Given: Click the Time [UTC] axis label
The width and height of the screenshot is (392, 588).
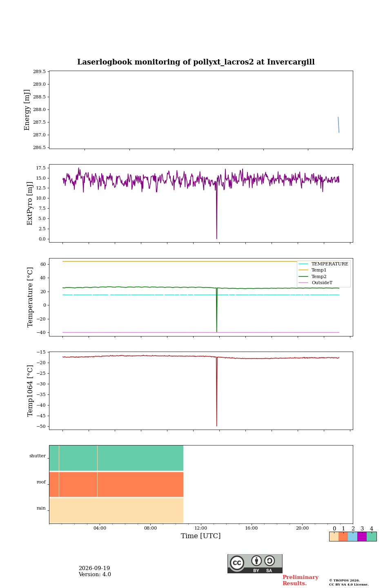Looking at the screenshot, I should 201,536.
